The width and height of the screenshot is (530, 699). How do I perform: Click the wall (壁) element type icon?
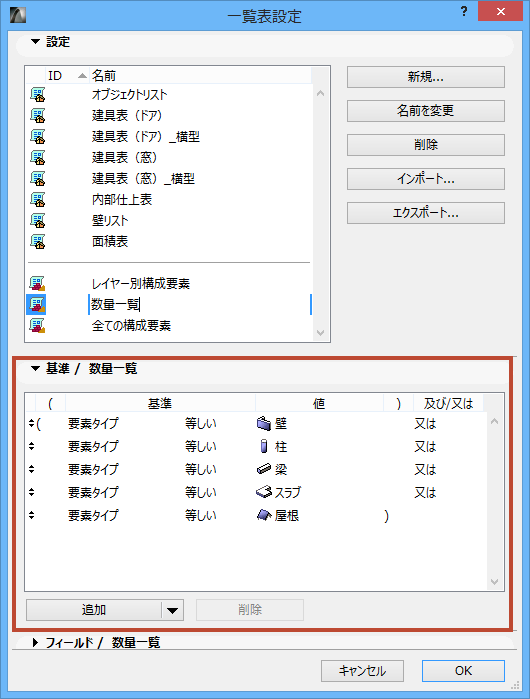coord(264,424)
